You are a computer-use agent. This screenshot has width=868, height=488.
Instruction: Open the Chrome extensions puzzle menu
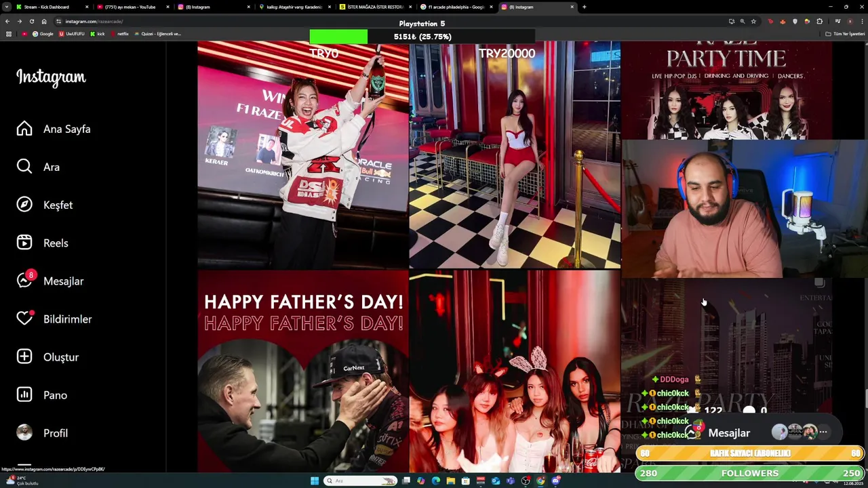pos(819,22)
